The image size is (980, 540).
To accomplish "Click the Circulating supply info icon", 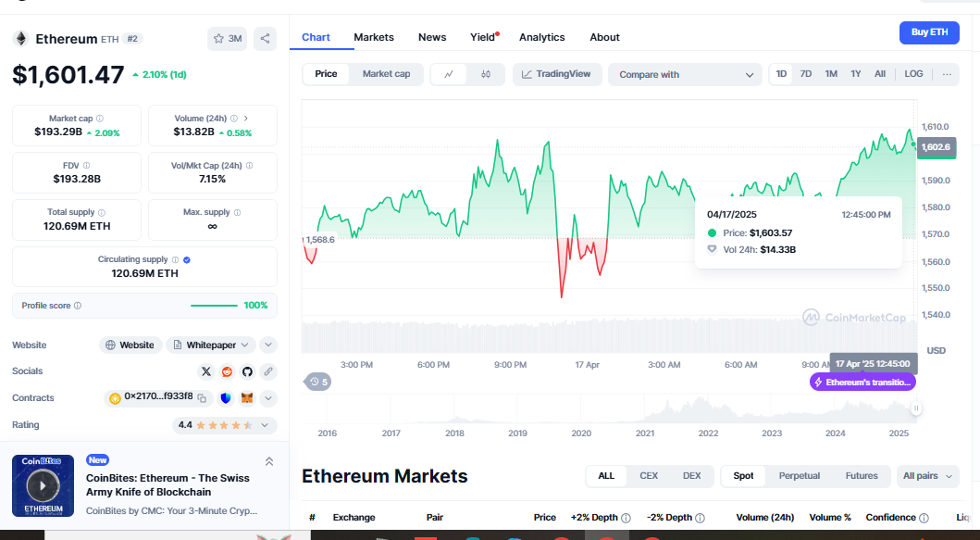I will 175,259.
